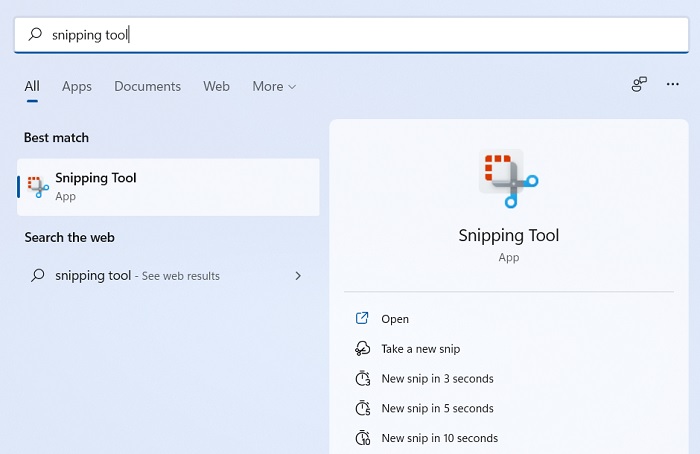Switch to the Documents tab

coord(147,86)
